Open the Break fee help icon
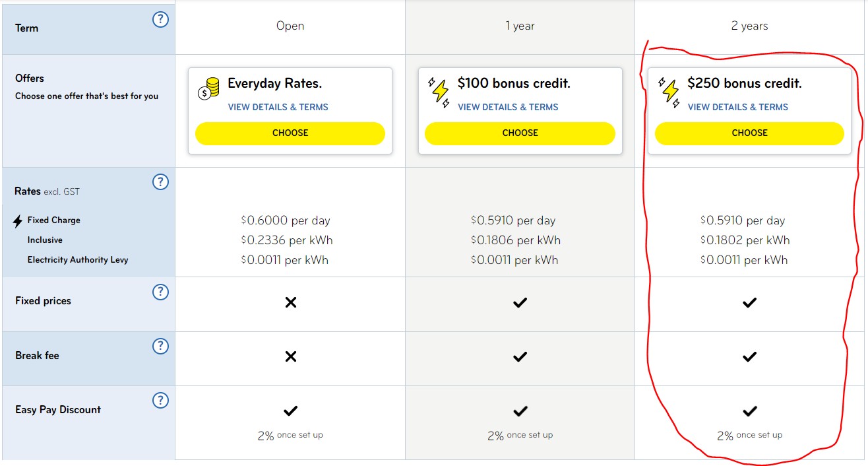 point(160,346)
